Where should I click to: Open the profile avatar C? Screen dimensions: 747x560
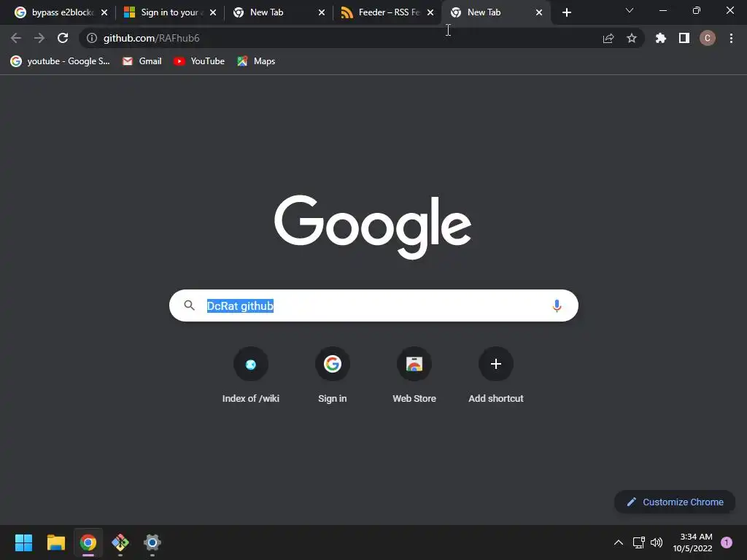pos(708,38)
